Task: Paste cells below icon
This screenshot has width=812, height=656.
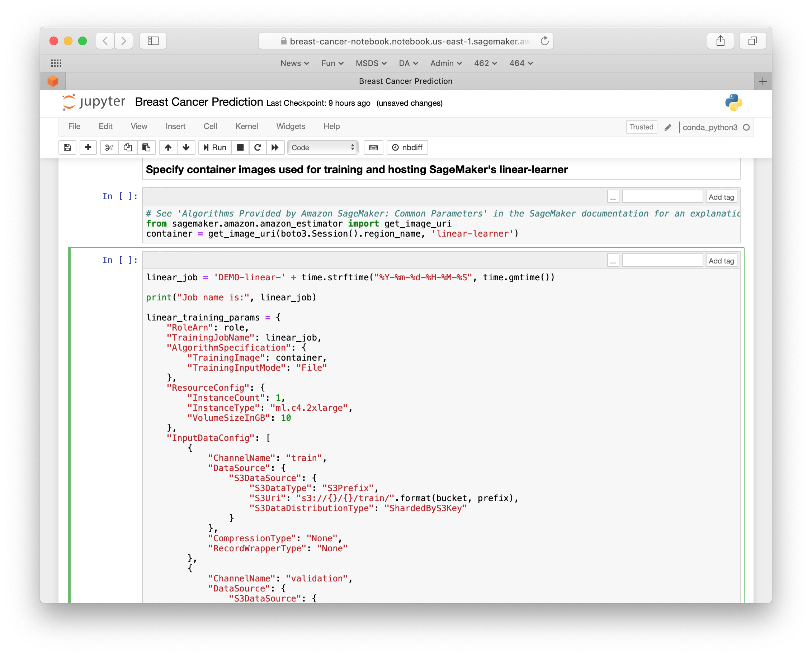Action: (x=146, y=147)
